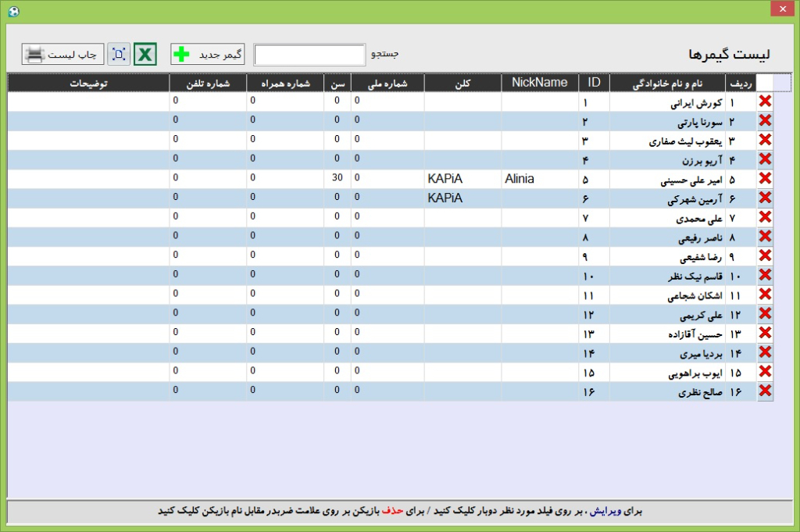Click the Excel export icon
800x532 pixels.
coord(145,55)
